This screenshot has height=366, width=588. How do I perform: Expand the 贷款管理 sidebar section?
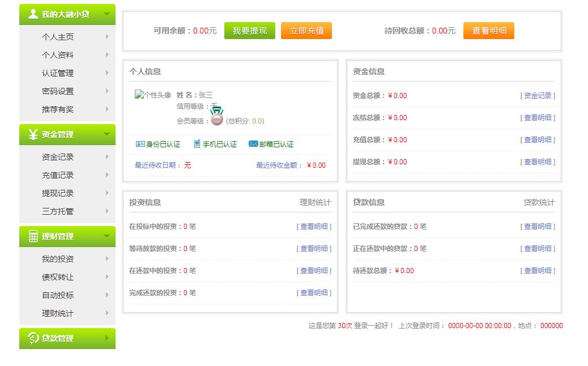pyautogui.click(x=108, y=339)
